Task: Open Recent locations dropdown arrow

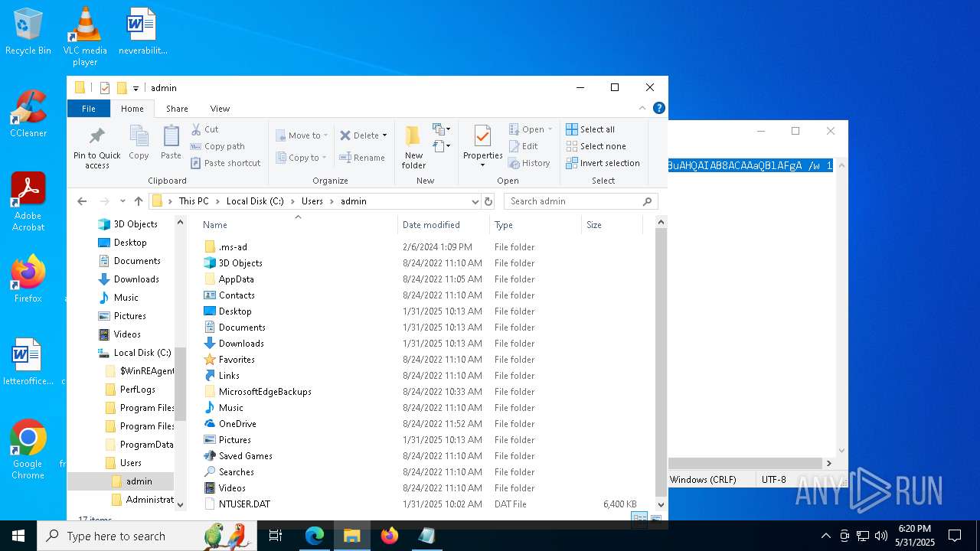Action: point(122,201)
